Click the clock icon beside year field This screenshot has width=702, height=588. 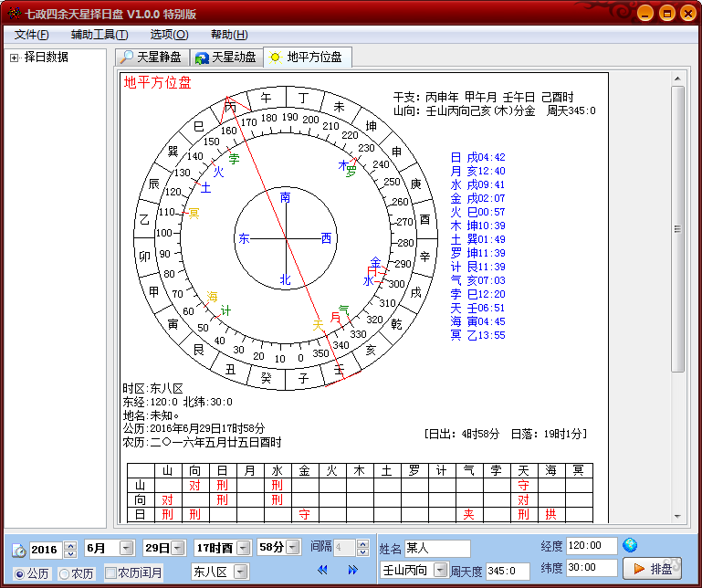(19, 551)
